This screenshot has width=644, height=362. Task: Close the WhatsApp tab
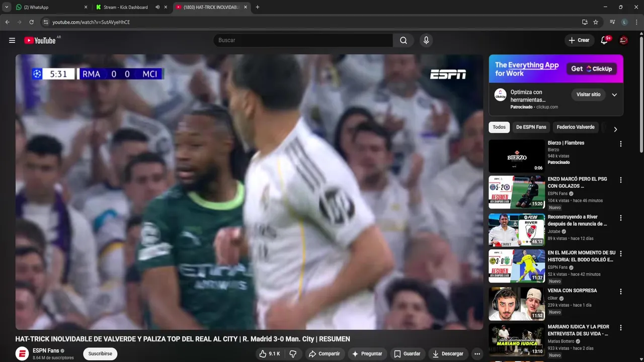click(x=86, y=7)
